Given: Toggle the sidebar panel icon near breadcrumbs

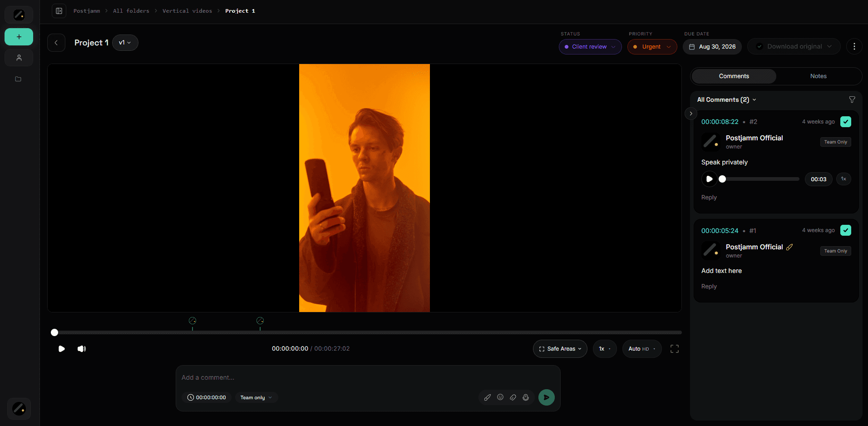Looking at the screenshot, I should tap(59, 11).
